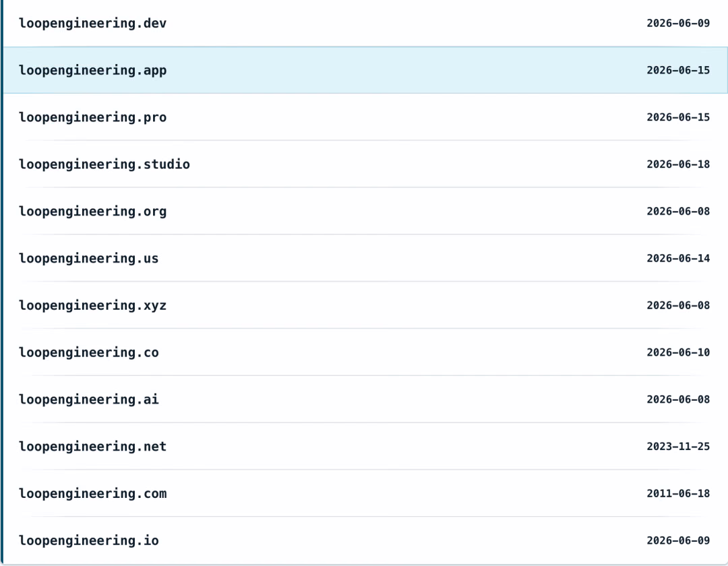Choose loopengineering.studio from the list
This screenshot has height=566, width=728.
365,164
